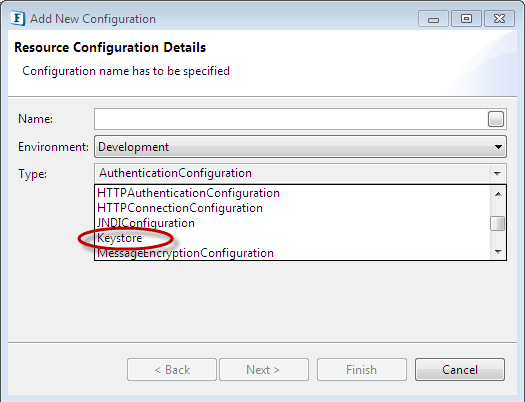Click the list scrollbar up arrow
Image resolution: width=525 pixels, height=402 pixels.
(498, 194)
